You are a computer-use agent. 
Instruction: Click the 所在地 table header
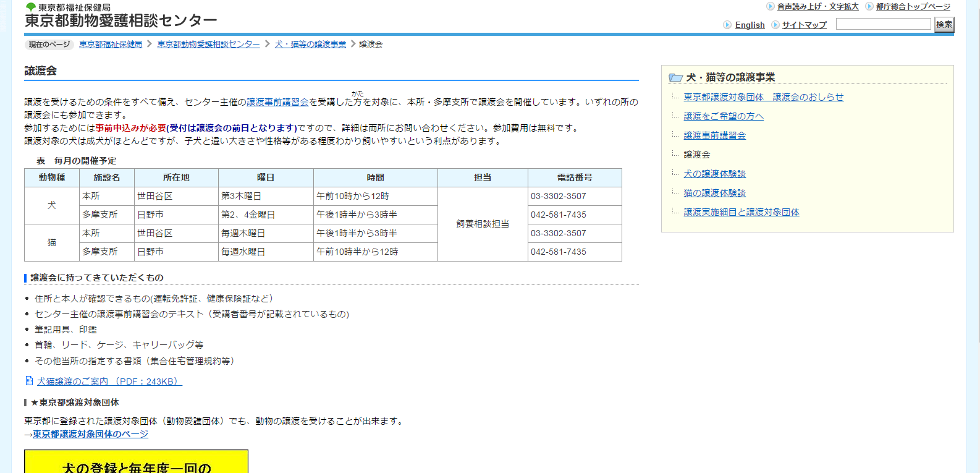pos(176,177)
